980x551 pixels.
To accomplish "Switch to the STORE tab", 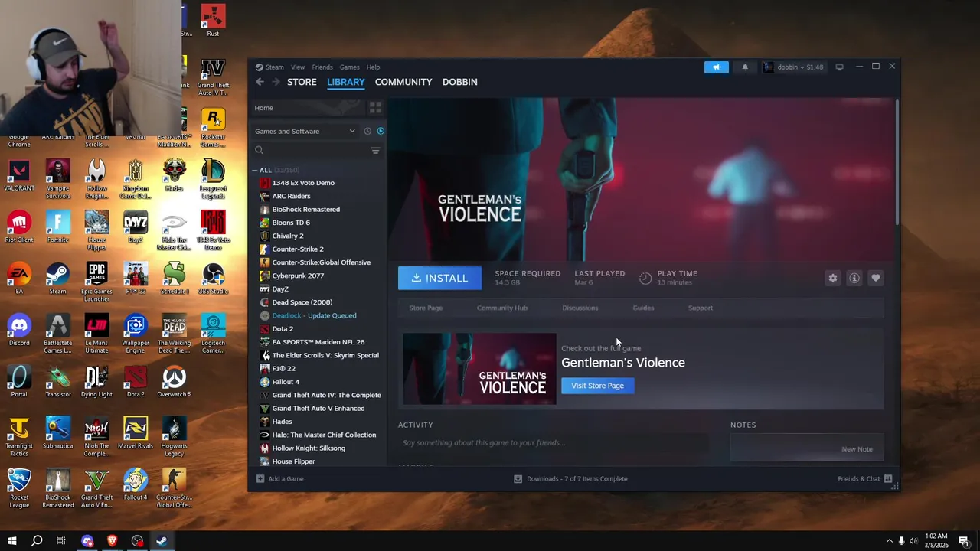I will [x=302, y=82].
